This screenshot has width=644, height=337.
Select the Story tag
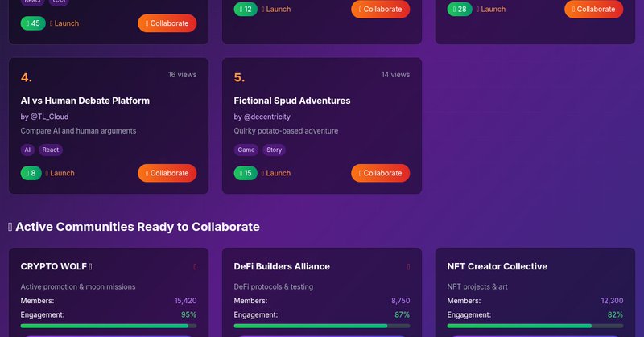[274, 150]
